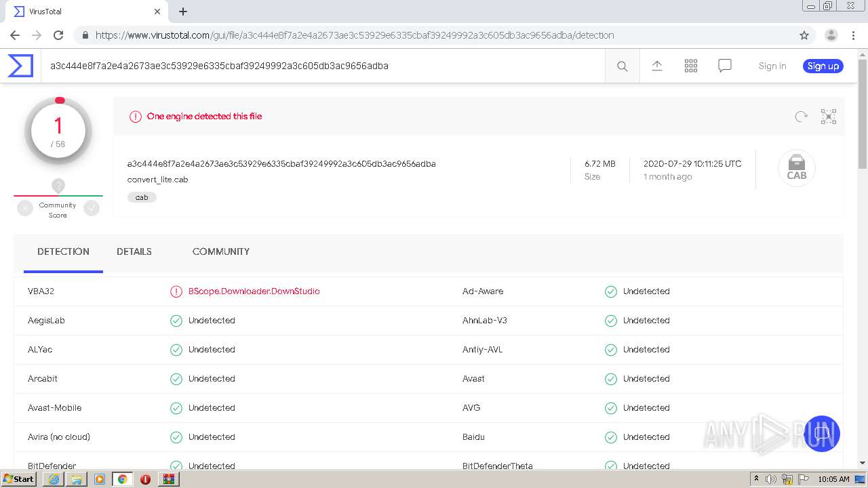Click the VBA32 engine name
Image resolution: width=868 pixels, height=488 pixels.
(x=41, y=291)
